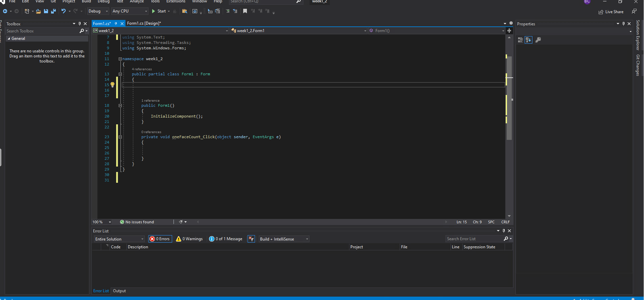Open the Any CPU platform dropdown
The height and width of the screenshot is (300, 644).
click(130, 11)
